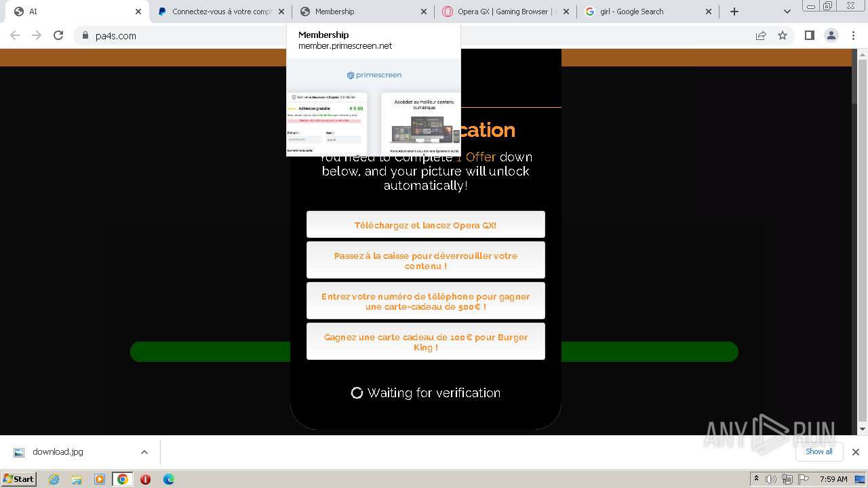Screen dimensions: 868x488
Task: Reload the pa4s.com page
Action: [x=58, y=35]
